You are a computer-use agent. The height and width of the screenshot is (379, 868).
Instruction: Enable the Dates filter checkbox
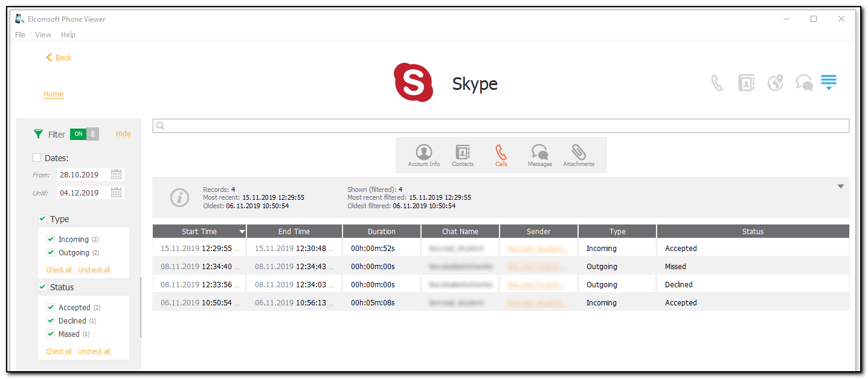click(36, 157)
